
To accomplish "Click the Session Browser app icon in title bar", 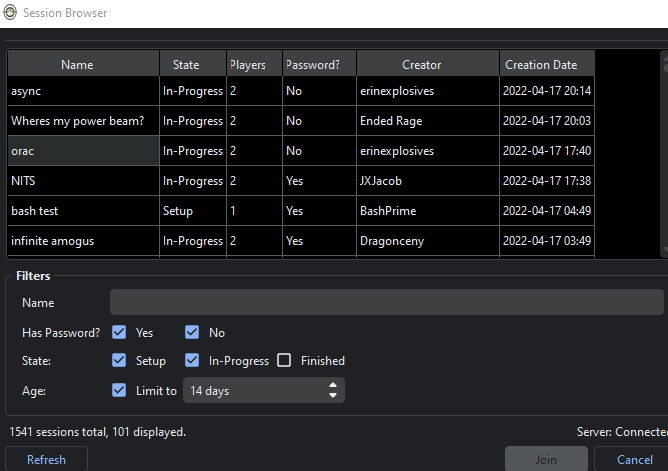I will (10, 12).
